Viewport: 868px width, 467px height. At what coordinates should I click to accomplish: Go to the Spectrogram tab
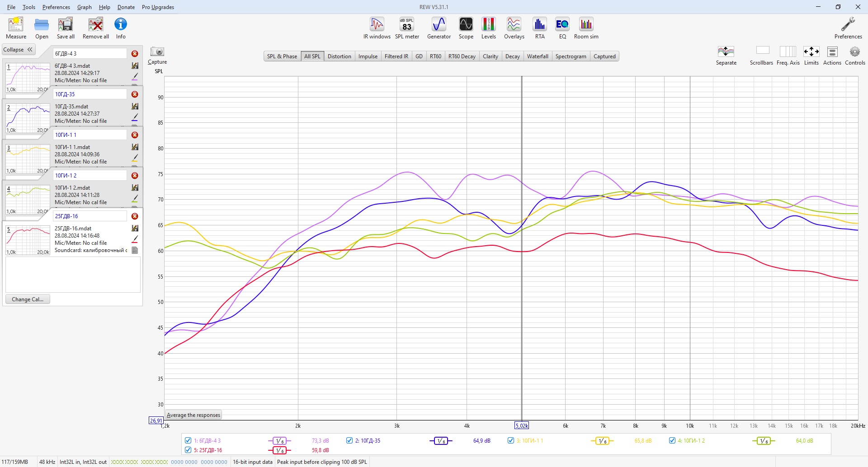pos(571,56)
